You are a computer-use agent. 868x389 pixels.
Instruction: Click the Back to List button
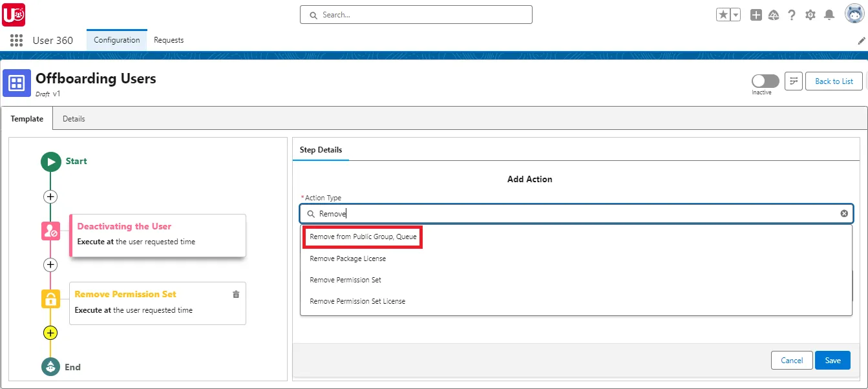(x=833, y=81)
